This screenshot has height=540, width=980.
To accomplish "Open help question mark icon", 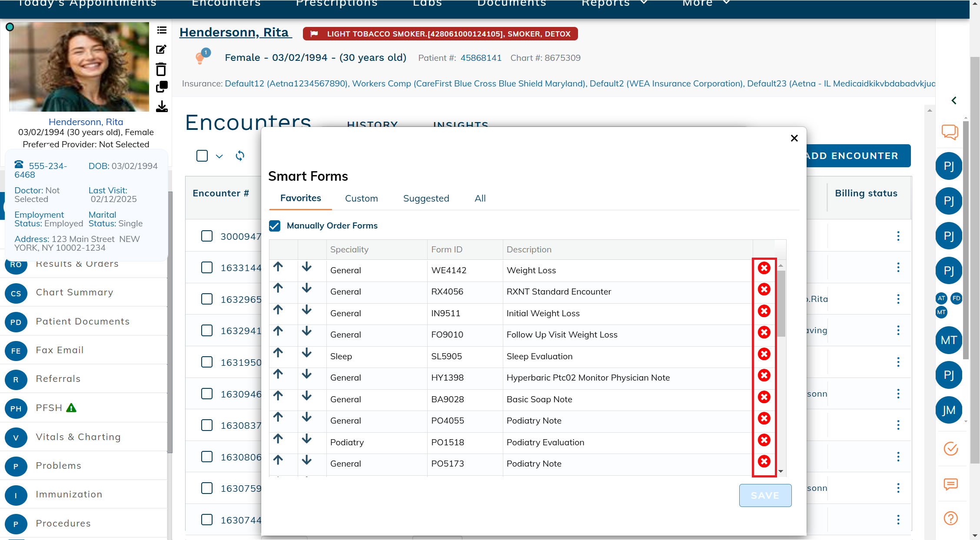I will coord(951,518).
